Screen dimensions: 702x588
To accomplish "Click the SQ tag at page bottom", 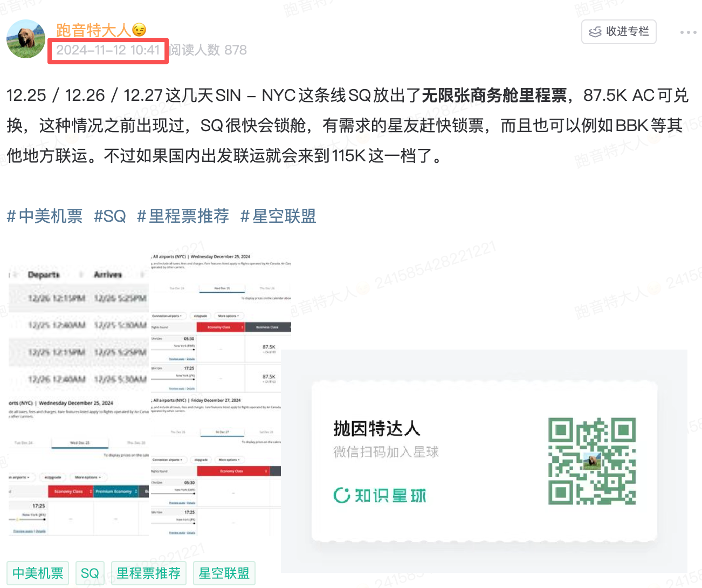I will pyautogui.click(x=90, y=573).
